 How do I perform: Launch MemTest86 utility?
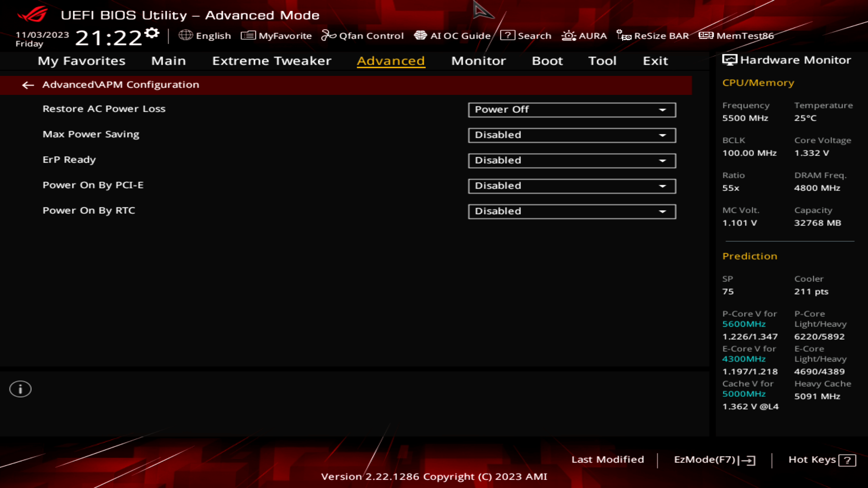coord(739,36)
